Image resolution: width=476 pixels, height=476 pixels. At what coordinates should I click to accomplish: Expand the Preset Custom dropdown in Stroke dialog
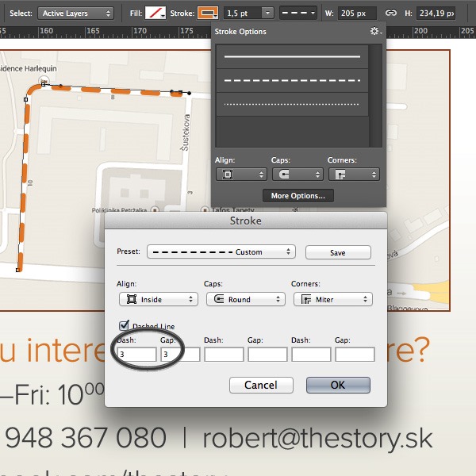coord(221,252)
